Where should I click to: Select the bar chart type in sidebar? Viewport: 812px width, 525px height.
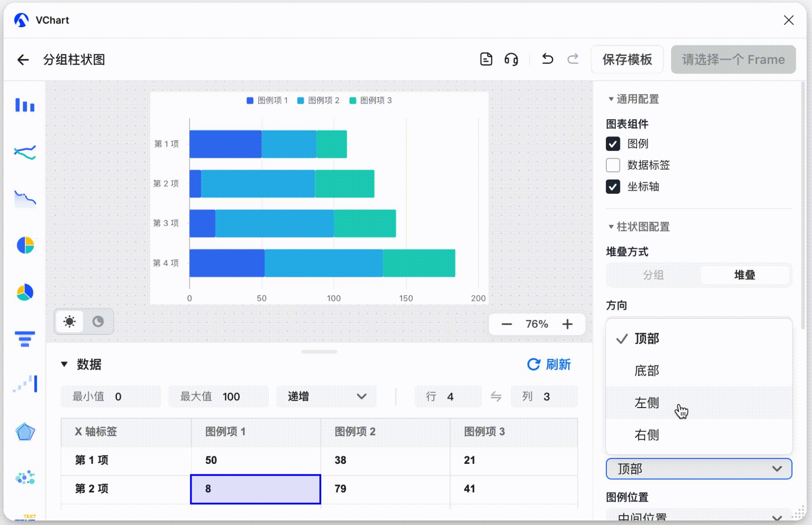point(25,105)
